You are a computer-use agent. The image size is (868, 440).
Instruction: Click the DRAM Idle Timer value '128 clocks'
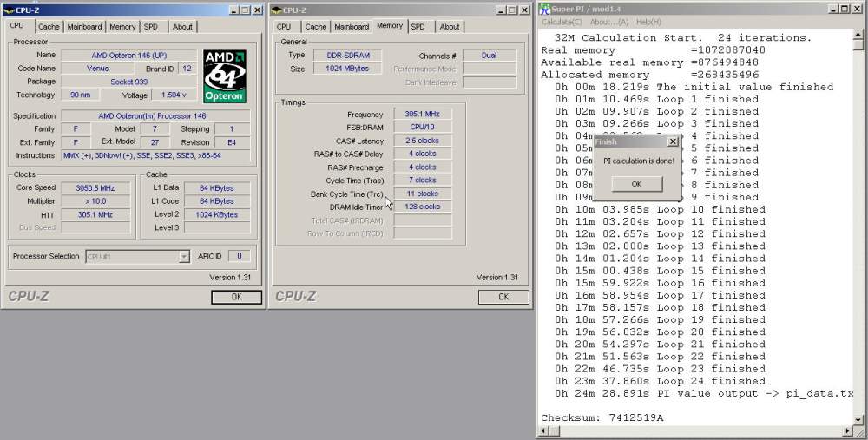click(423, 207)
